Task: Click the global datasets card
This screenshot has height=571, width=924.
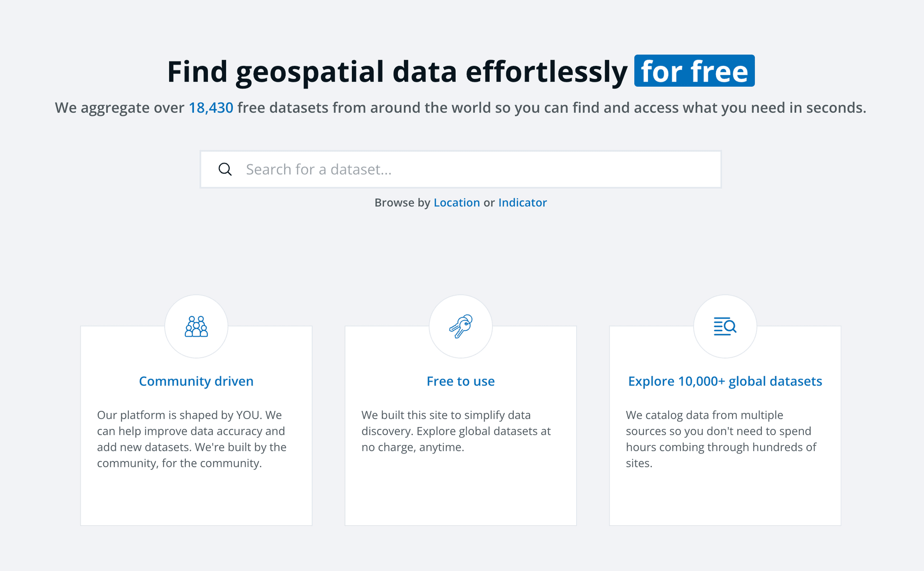Action: (x=725, y=424)
